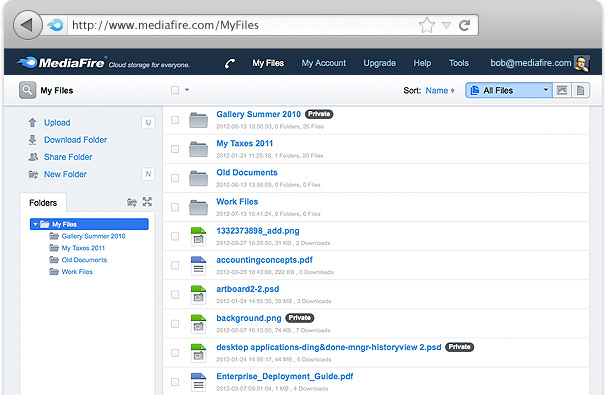This screenshot has height=395, width=605.
Task: Open the Tools menu
Action: point(459,63)
